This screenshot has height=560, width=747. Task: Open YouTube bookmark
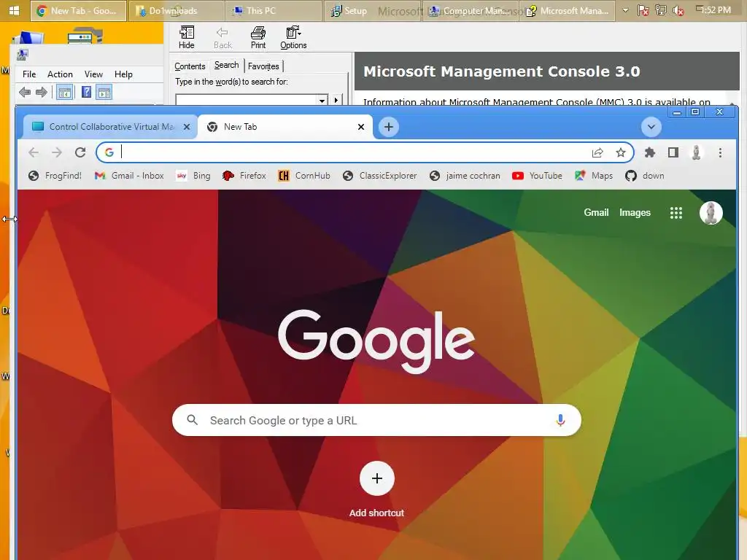click(x=538, y=176)
